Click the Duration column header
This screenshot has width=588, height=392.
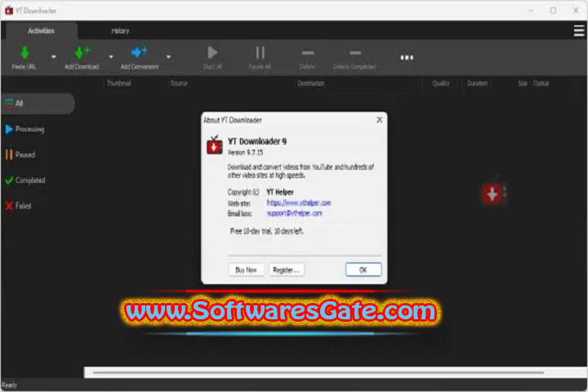point(478,83)
